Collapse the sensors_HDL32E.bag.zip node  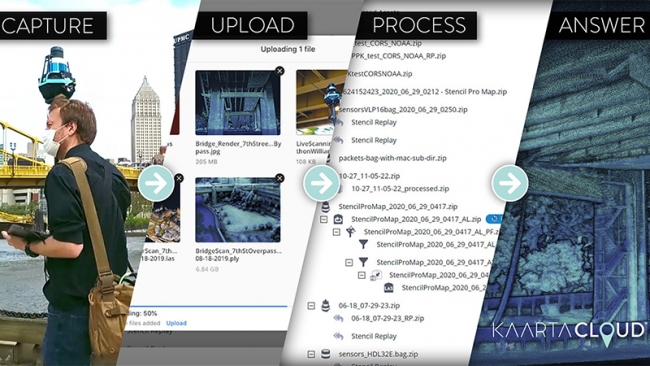(x=311, y=354)
